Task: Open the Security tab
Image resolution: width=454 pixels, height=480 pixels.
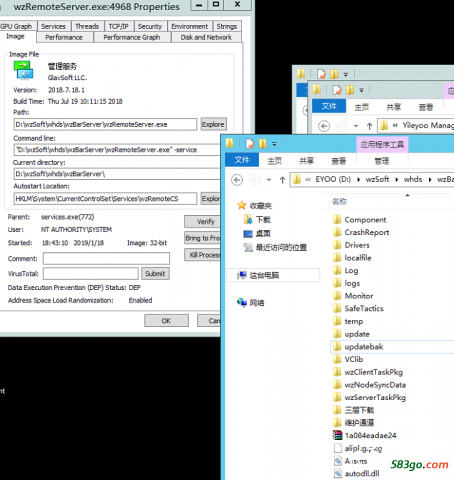Action: click(x=150, y=26)
